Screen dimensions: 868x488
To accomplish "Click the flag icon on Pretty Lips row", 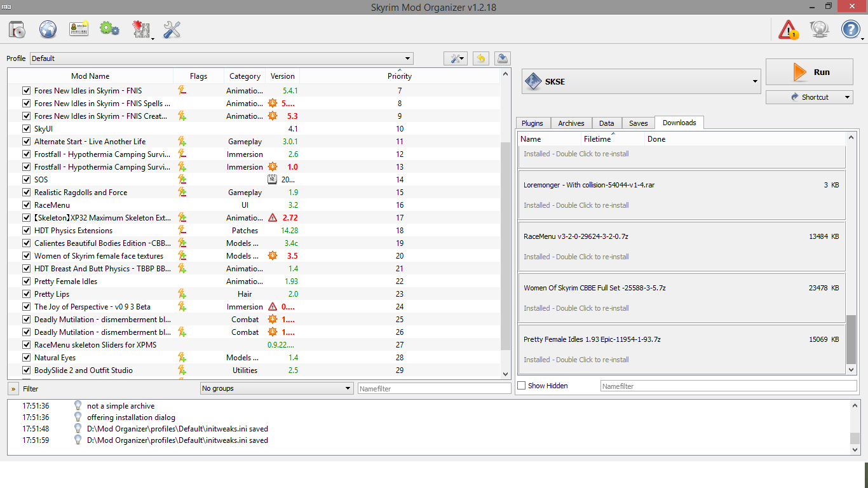I will [x=182, y=294].
